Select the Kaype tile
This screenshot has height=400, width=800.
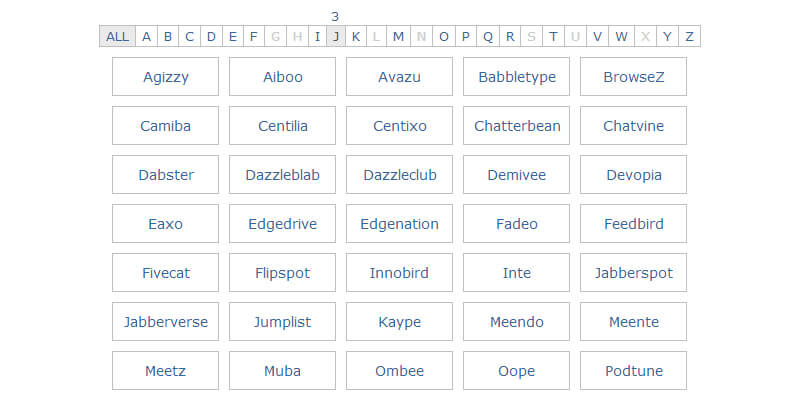(399, 322)
